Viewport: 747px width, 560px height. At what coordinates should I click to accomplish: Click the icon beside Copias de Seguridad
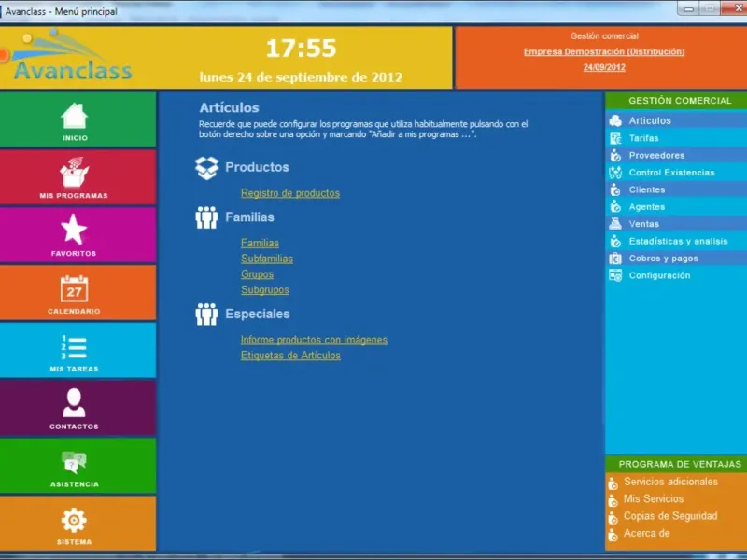tap(613, 518)
